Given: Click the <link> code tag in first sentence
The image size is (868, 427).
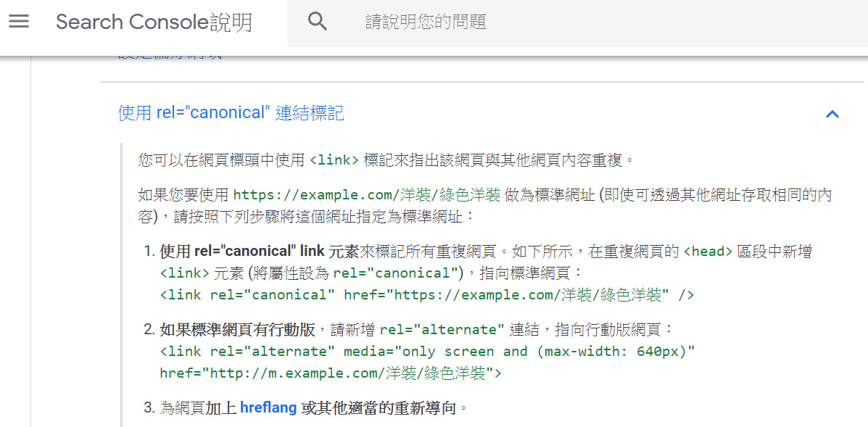Looking at the screenshot, I should (x=334, y=160).
